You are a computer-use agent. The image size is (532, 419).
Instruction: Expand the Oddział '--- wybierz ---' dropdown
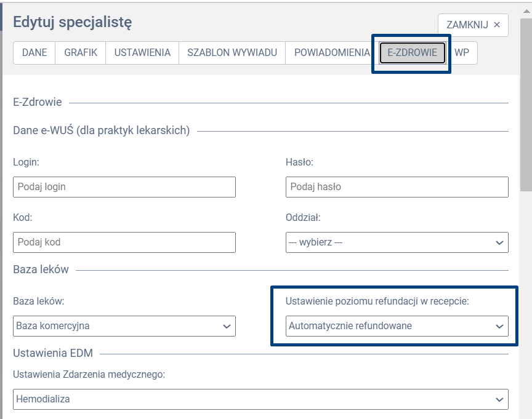click(397, 242)
